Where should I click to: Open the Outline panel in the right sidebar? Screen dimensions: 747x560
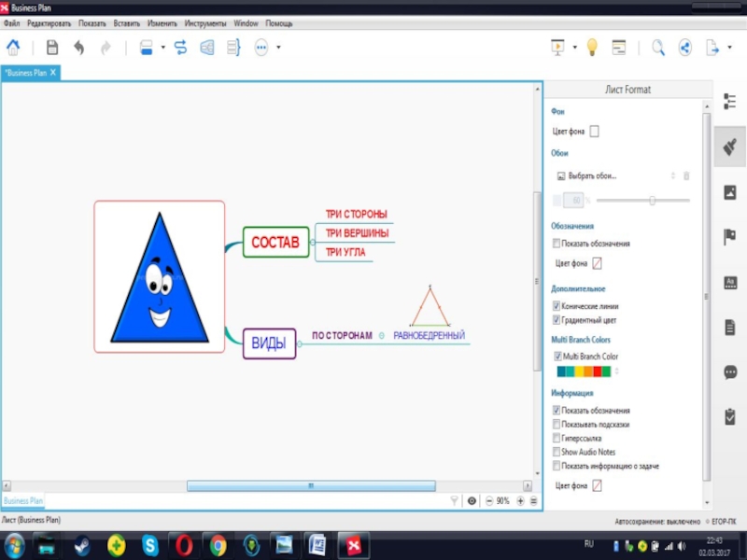coord(730,102)
